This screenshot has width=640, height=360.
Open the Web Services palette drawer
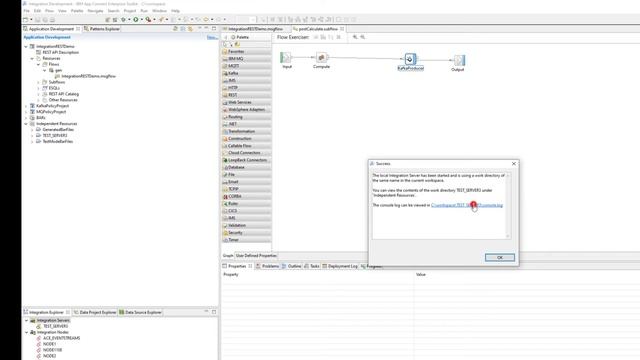(x=247, y=102)
